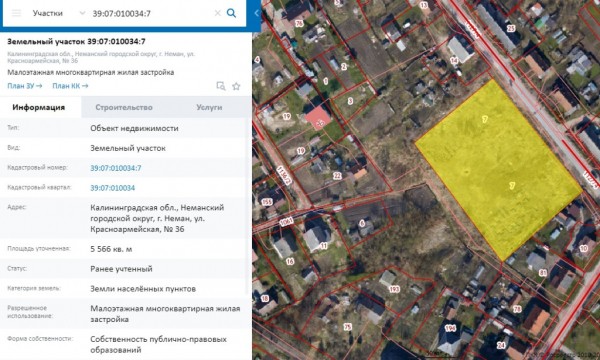Click Земли населённых пунктов text
Viewport: 600px width, 360px height.
[143, 289]
